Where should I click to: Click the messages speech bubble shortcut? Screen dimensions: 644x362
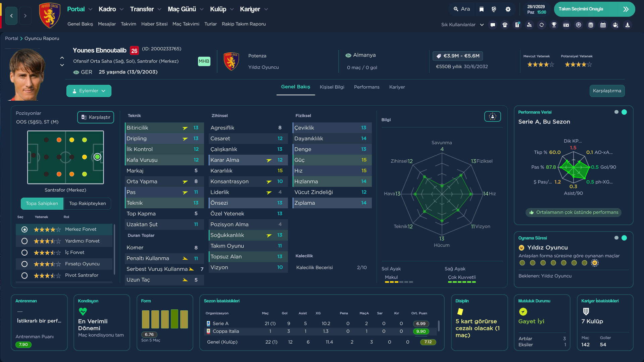pyautogui.click(x=493, y=25)
